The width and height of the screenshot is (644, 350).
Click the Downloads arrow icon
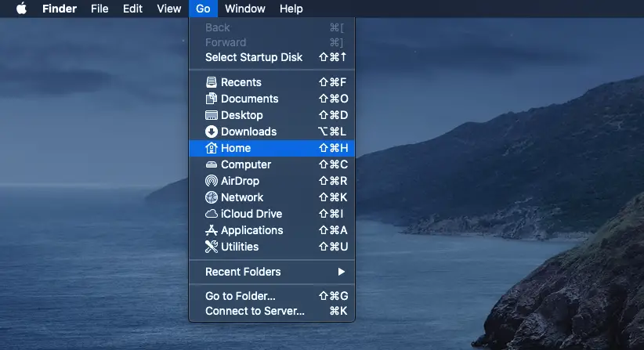(211, 132)
